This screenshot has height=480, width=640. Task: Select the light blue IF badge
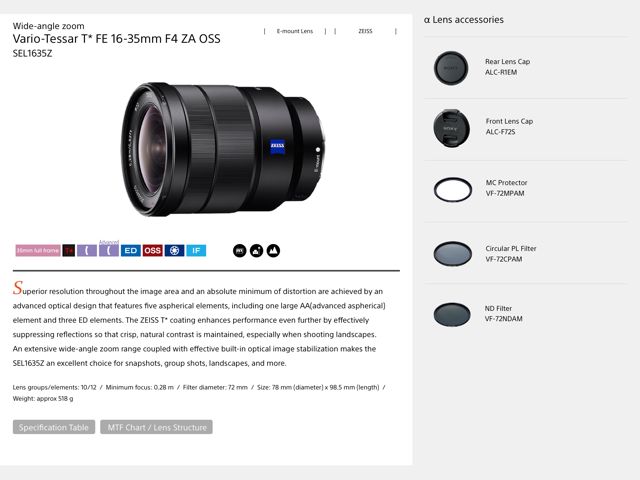pyautogui.click(x=196, y=250)
